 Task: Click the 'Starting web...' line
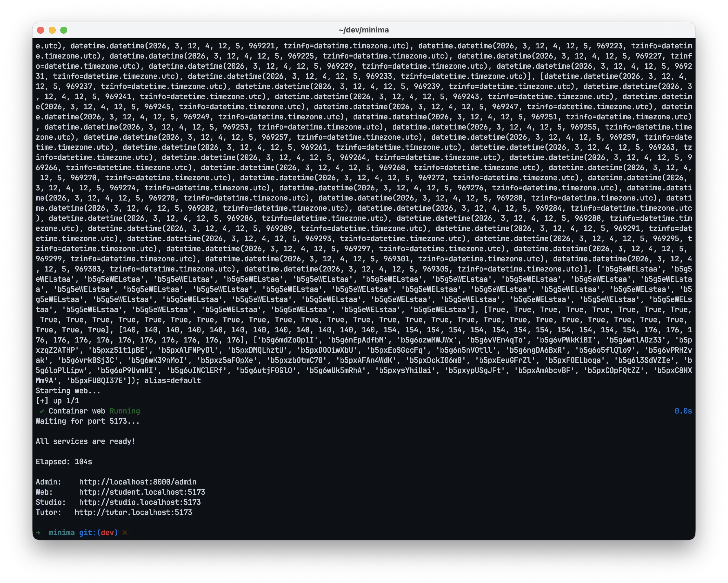tap(68, 391)
